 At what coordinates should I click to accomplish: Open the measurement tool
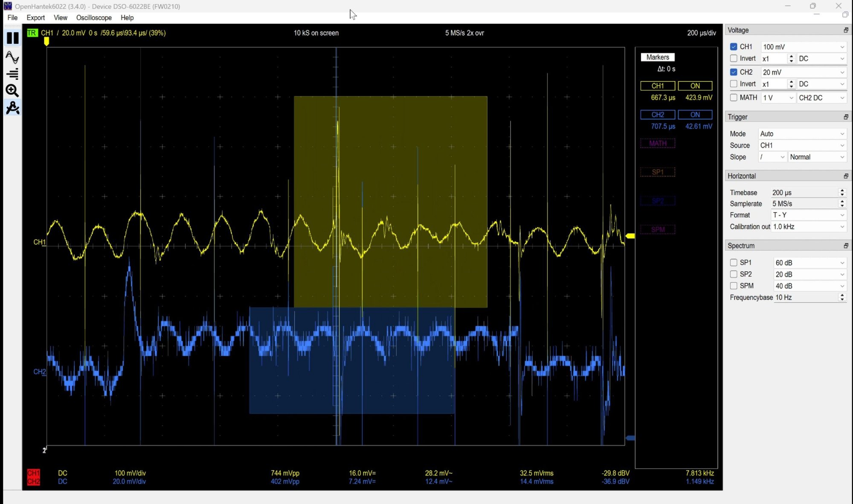coord(12,108)
